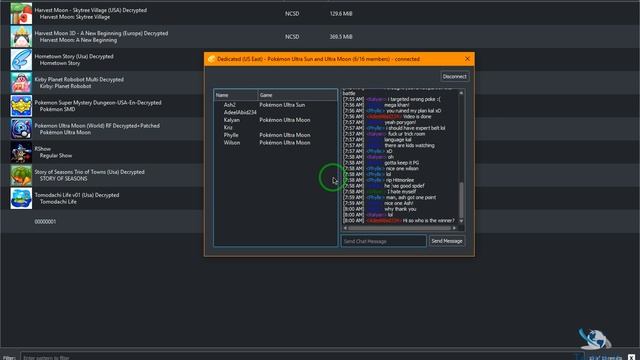Viewport: 640px width, 360px height.
Task: Select the Hometown Story game icon
Action: pos(21,60)
